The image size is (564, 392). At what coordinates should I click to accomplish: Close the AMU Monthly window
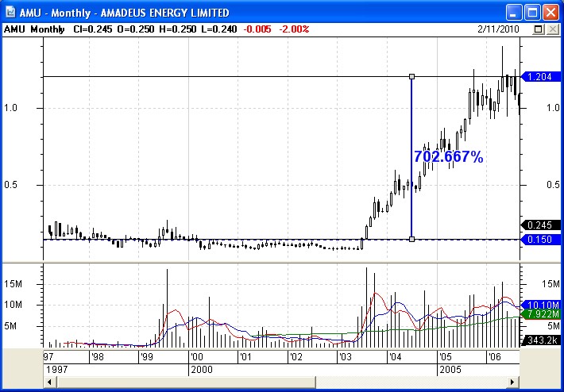point(550,13)
